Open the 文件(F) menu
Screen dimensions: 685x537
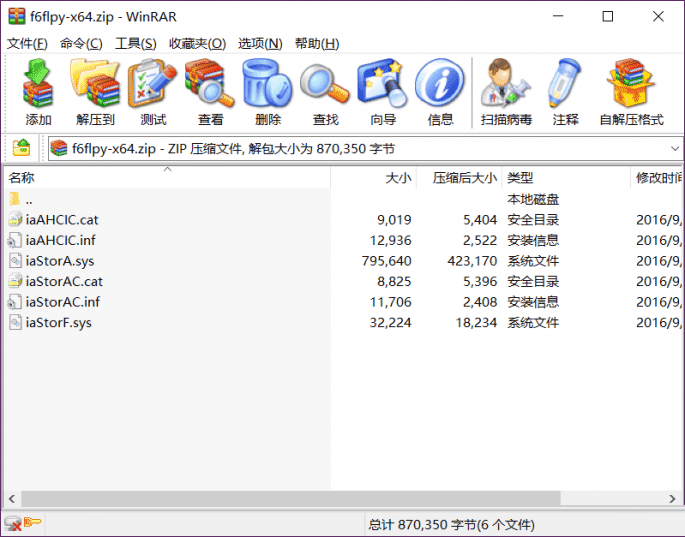27,43
